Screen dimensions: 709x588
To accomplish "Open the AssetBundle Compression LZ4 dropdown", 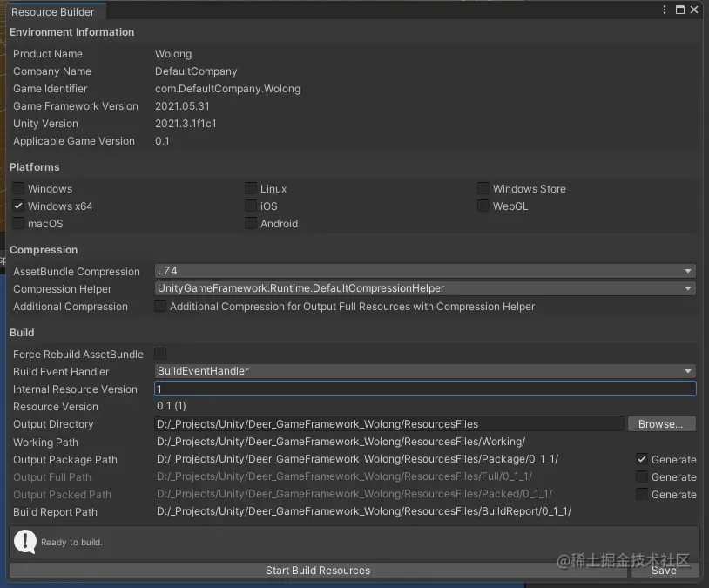I will (x=425, y=271).
